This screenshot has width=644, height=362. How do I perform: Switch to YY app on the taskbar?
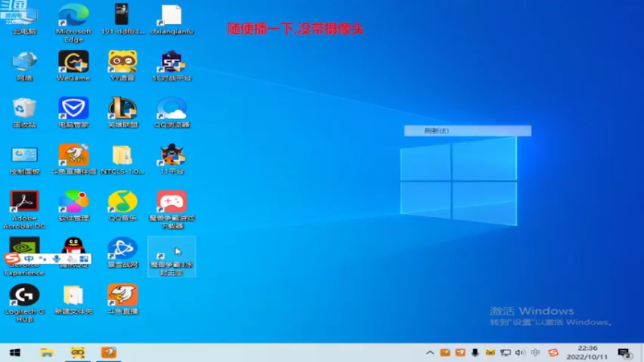pos(77,352)
